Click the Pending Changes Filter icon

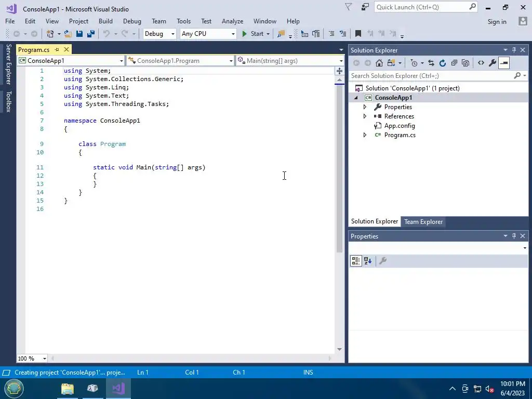[414, 63]
